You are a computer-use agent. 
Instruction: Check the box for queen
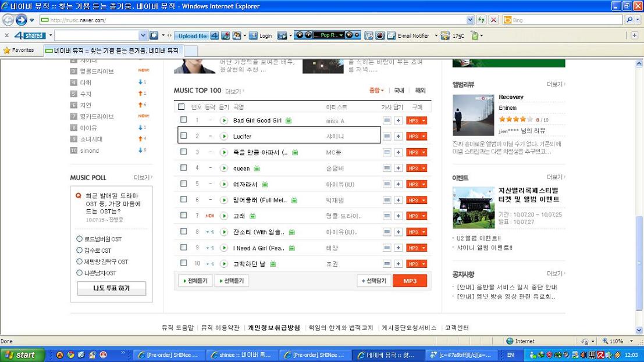(x=184, y=168)
